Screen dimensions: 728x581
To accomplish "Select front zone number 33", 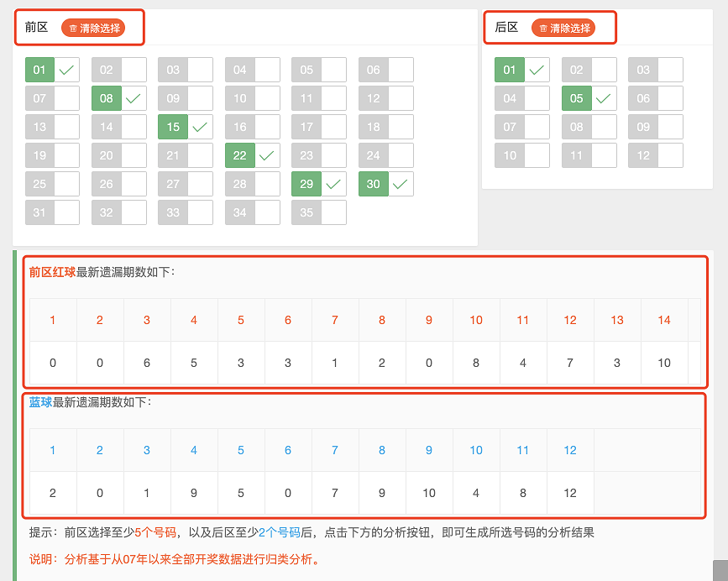I will [186, 212].
